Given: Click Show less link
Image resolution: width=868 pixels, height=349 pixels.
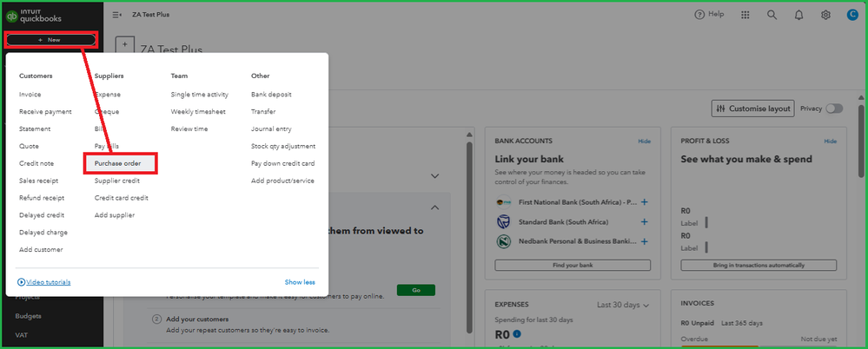Looking at the screenshot, I should pyautogui.click(x=300, y=282).
